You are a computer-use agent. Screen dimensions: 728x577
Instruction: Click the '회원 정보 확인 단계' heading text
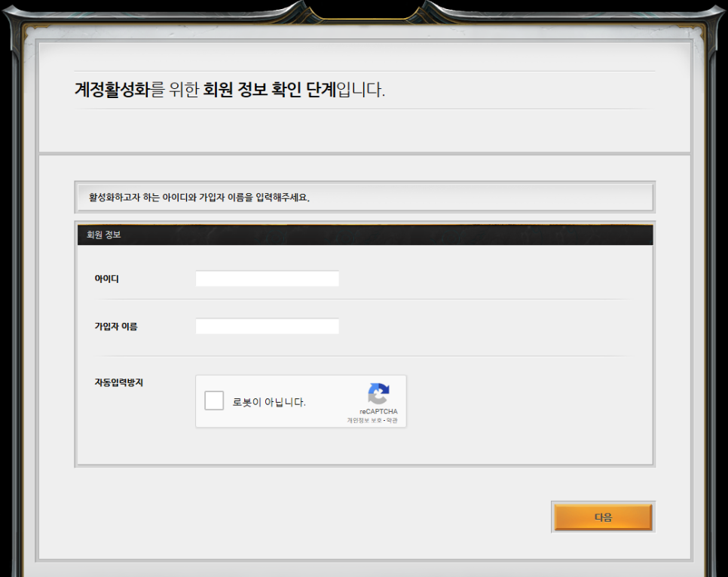coord(269,91)
